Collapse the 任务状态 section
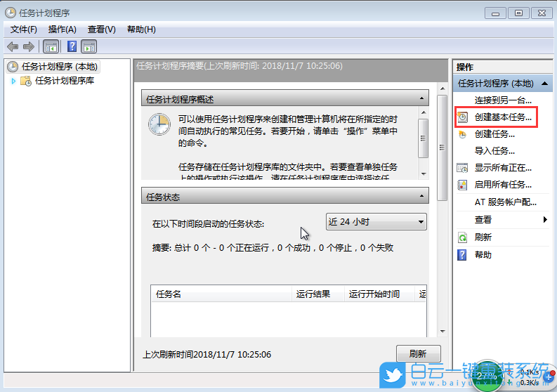This screenshot has height=392, width=557. pos(421,196)
